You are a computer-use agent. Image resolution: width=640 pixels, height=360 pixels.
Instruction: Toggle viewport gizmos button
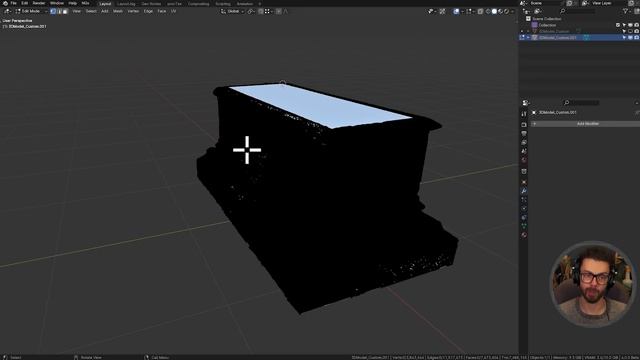[442, 11]
